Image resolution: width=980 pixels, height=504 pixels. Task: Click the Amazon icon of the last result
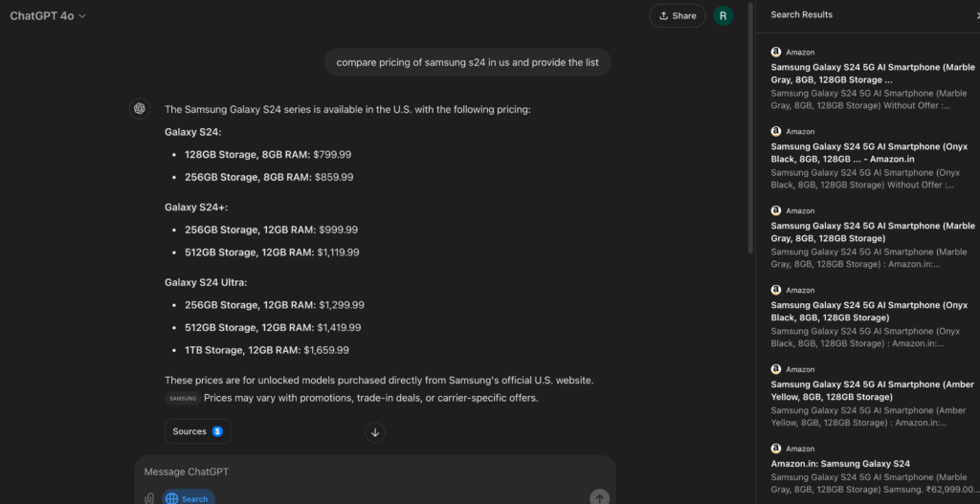776,449
